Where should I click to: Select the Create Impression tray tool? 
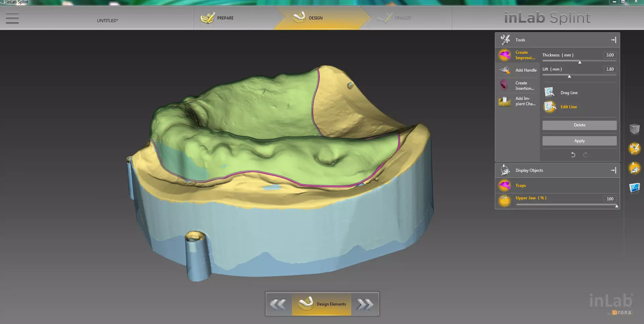(x=517, y=55)
